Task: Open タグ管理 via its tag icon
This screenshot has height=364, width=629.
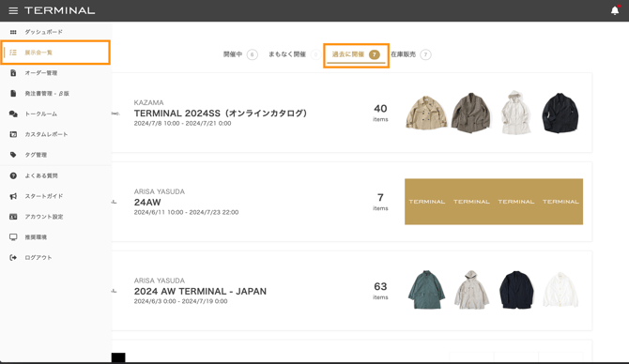Action: [13, 155]
